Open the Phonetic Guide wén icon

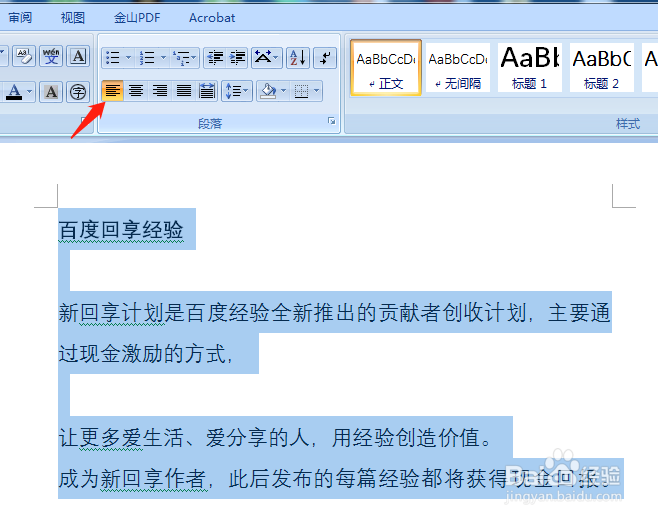[x=51, y=57]
